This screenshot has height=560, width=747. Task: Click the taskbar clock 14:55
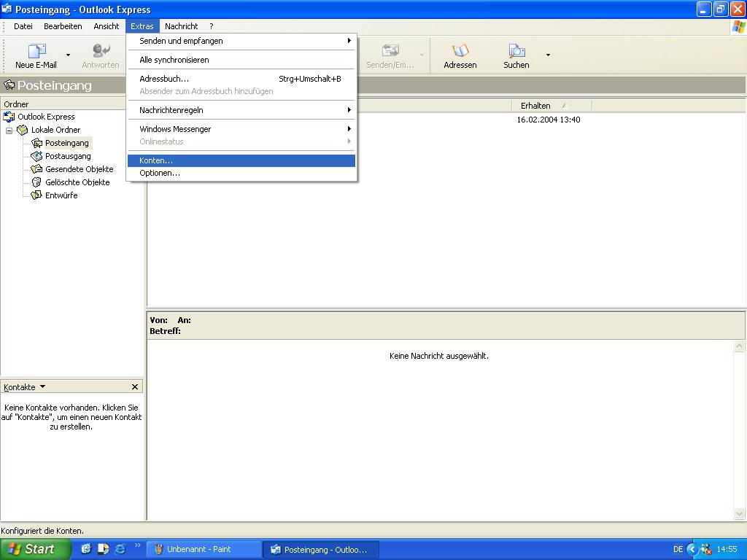click(x=727, y=550)
